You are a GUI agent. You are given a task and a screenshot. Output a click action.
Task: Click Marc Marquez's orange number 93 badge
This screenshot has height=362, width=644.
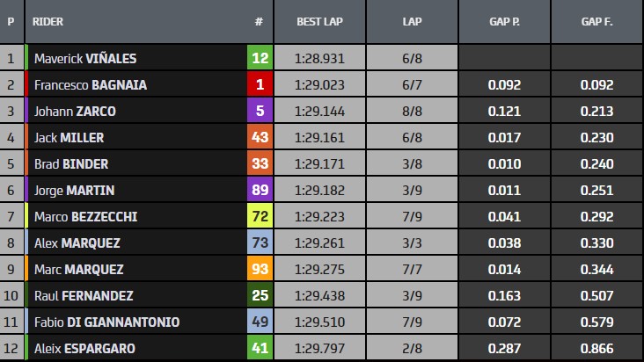[x=260, y=270]
